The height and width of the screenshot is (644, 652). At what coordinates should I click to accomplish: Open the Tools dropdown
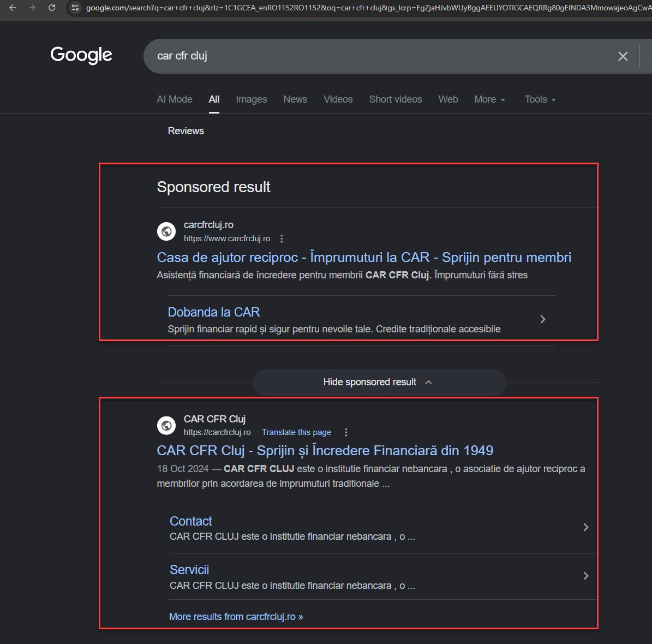point(540,99)
